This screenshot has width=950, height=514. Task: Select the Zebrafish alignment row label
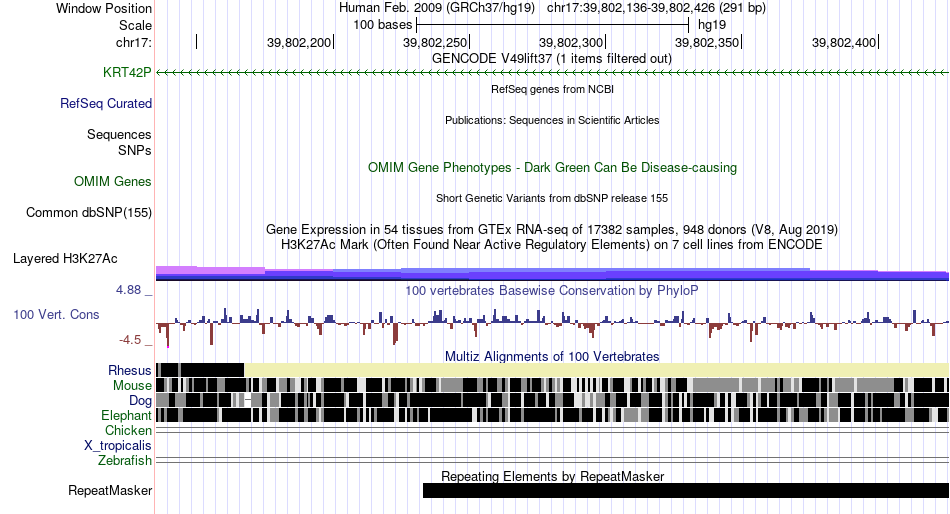[x=124, y=461]
